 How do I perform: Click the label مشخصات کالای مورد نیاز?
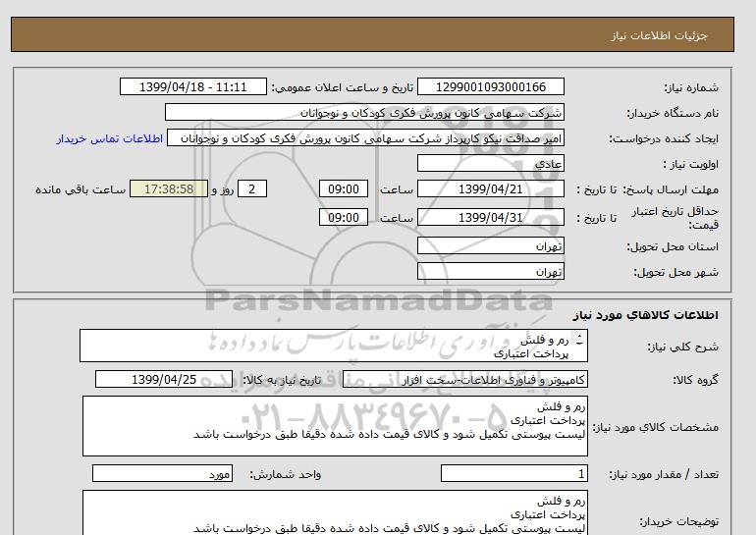[655, 427]
